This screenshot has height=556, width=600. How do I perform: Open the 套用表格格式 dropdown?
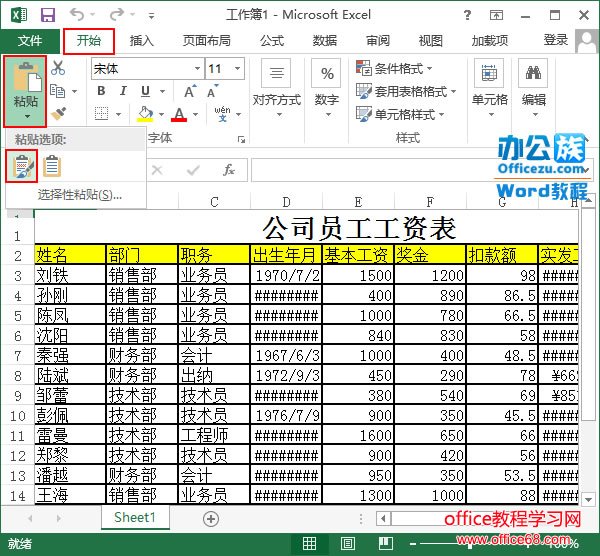pyautogui.click(x=406, y=91)
